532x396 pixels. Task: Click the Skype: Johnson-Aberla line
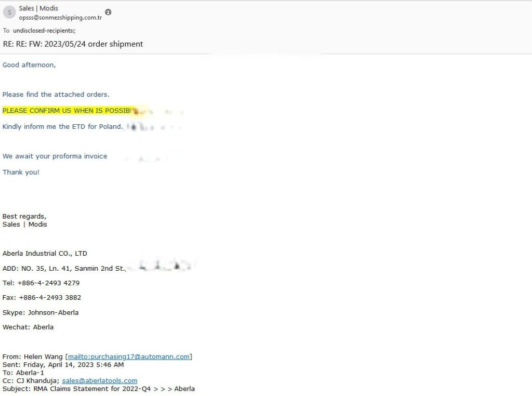(x=41, y=313)
